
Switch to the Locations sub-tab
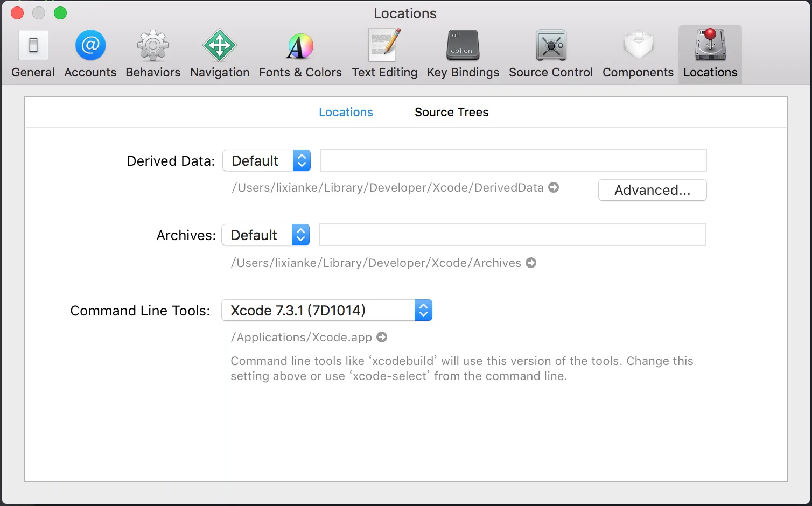pos(346,112)
